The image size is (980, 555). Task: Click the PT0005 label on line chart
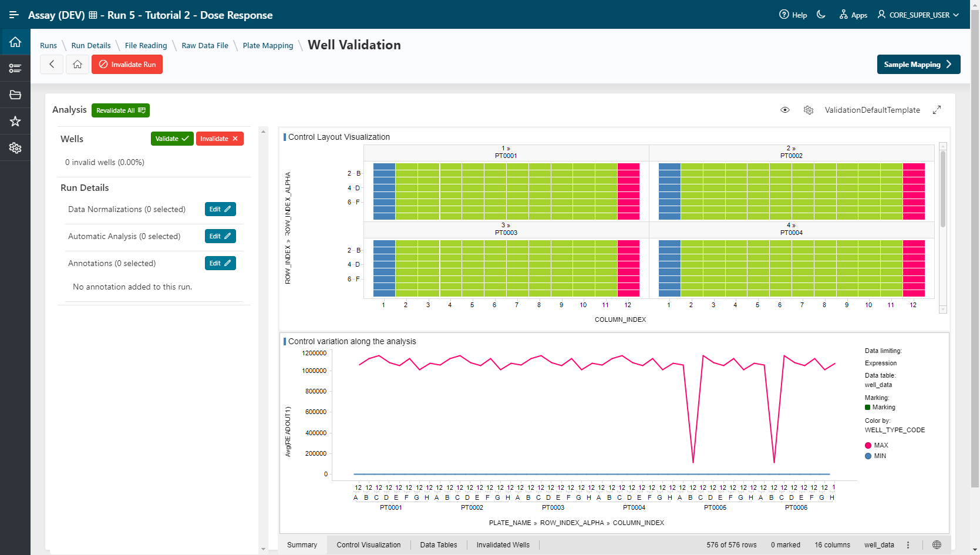tap(715, 507)
